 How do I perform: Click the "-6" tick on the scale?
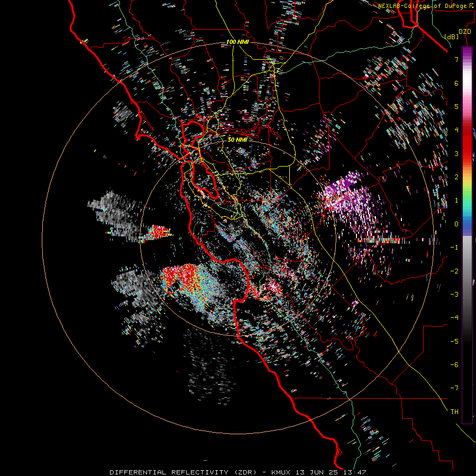point(454,365)
